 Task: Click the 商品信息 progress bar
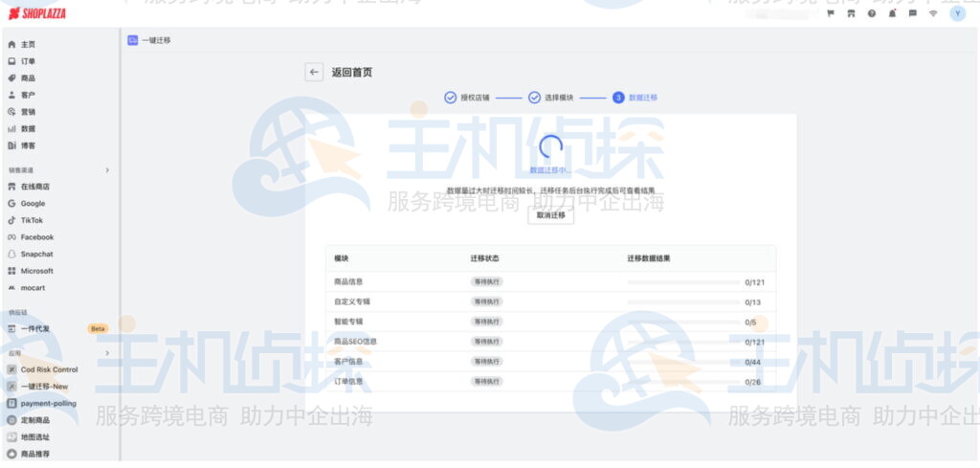[x=683, y=282]
